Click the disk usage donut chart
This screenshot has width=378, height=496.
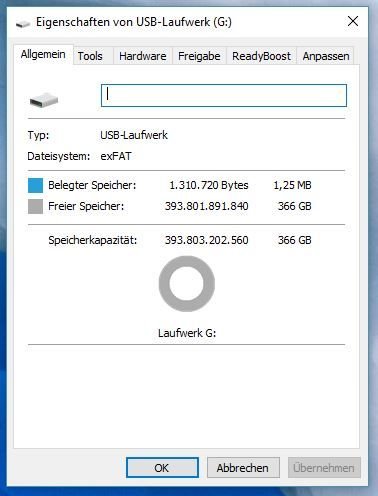click(x=187, y=284)
